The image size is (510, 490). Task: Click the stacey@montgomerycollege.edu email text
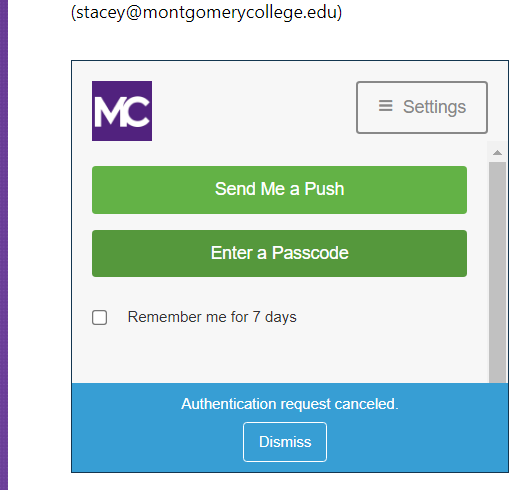click(x=206, y=13)
